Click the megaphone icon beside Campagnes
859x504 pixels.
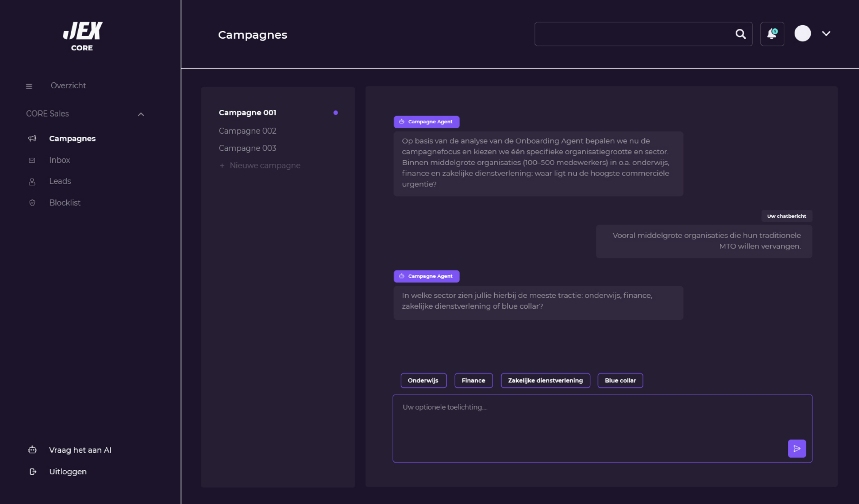[32, 139]
